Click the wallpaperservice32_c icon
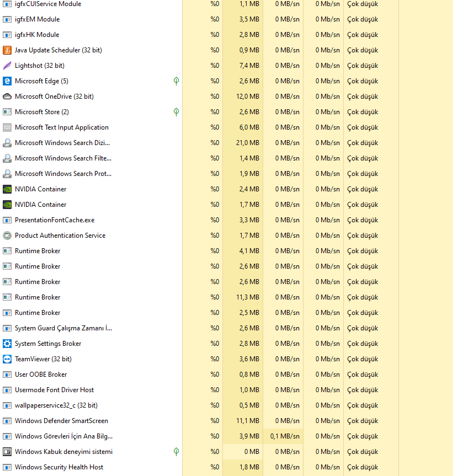The height and width of the screenshot is (476, 453). 7,405
